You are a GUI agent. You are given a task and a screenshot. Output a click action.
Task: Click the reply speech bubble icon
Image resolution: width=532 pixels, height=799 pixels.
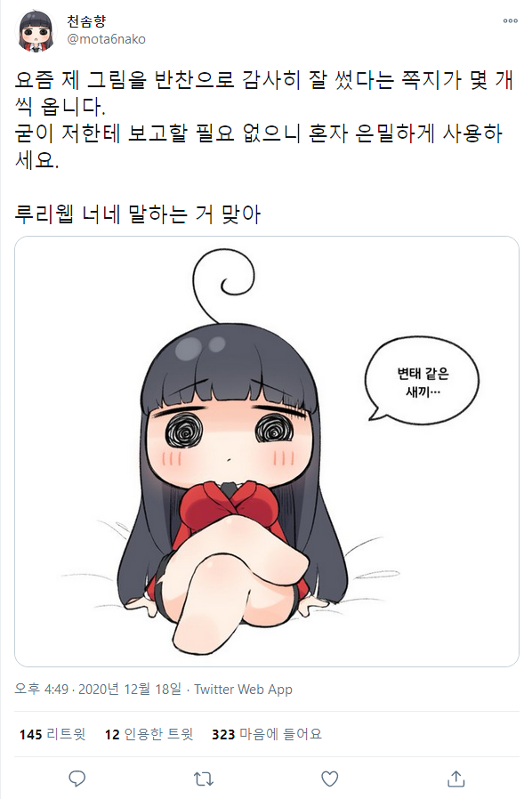point(77,779)
